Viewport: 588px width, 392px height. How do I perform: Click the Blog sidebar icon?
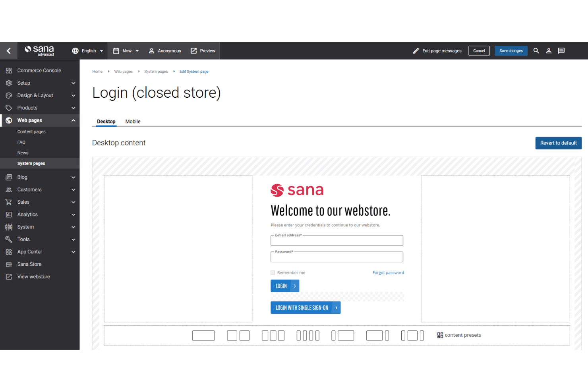click(9, 177)
